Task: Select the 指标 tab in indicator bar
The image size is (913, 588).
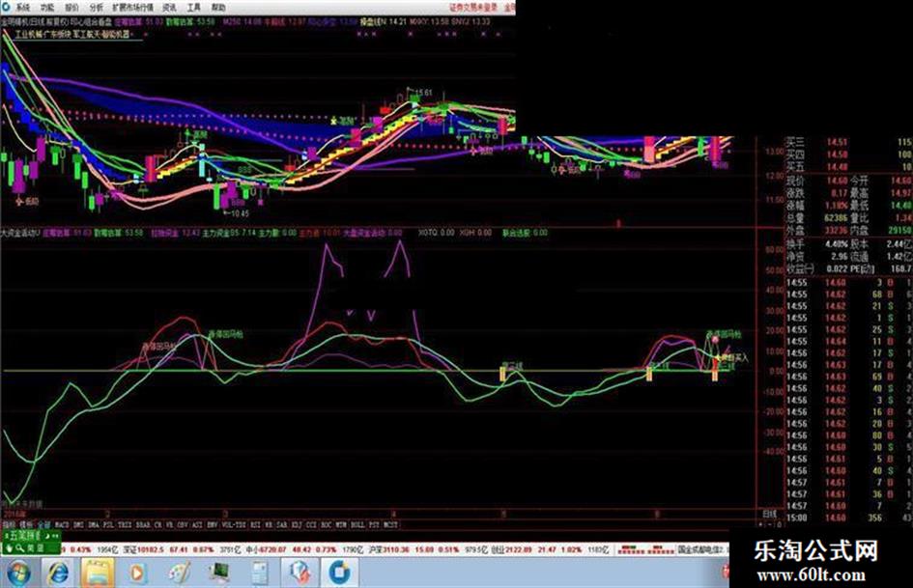Action: pyautogui.click(x=10, y=524)
